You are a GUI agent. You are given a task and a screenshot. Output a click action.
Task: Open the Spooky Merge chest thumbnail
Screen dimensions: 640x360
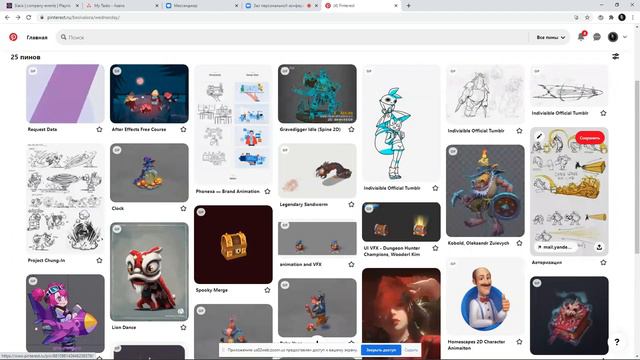(233, 244)
